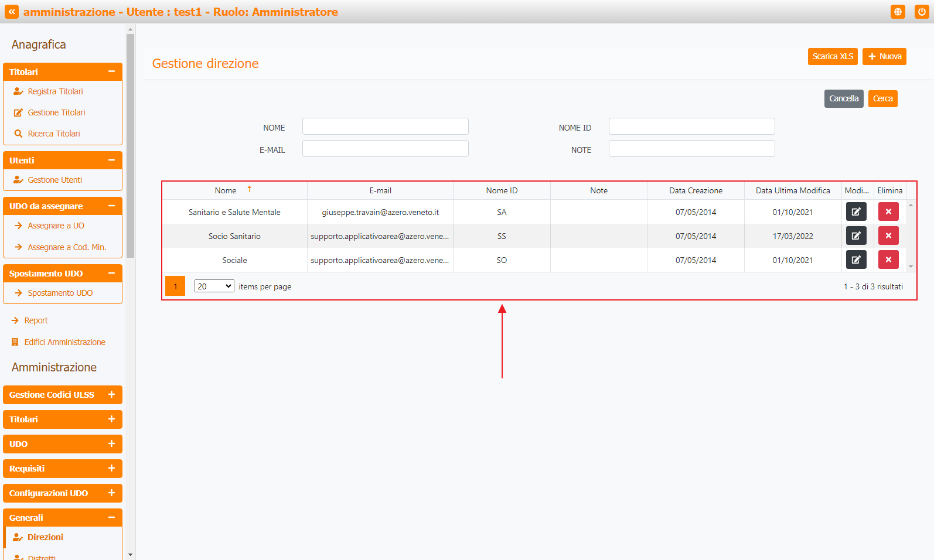Expand the Configurazioni UDO section

(111, 493)
